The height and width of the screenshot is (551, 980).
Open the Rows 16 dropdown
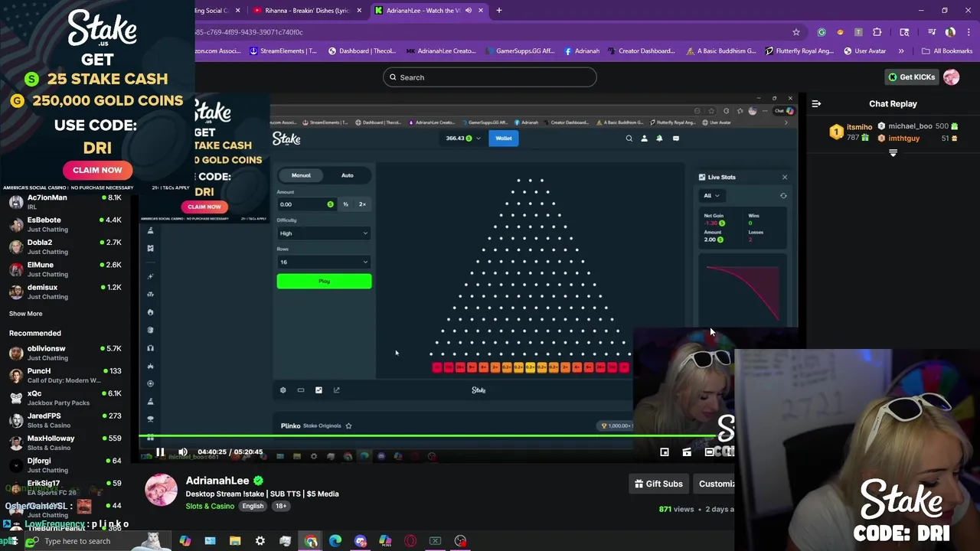point(324,262)
